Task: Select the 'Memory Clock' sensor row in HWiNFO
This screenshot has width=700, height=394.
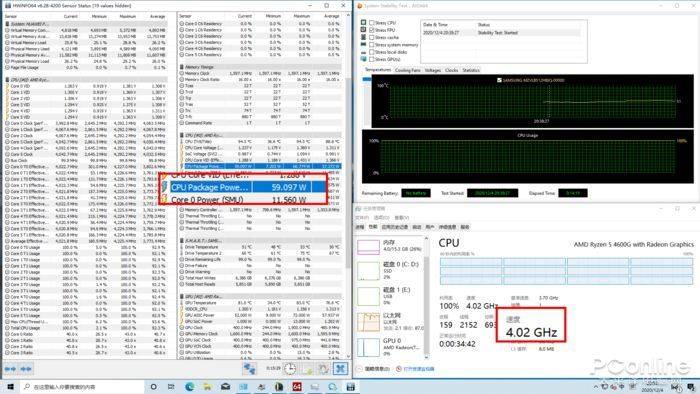Action: pyautogui.click(x=261, y=73)
